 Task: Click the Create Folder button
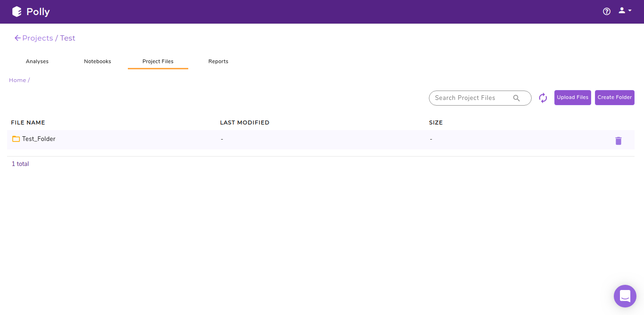click(614, 97)
